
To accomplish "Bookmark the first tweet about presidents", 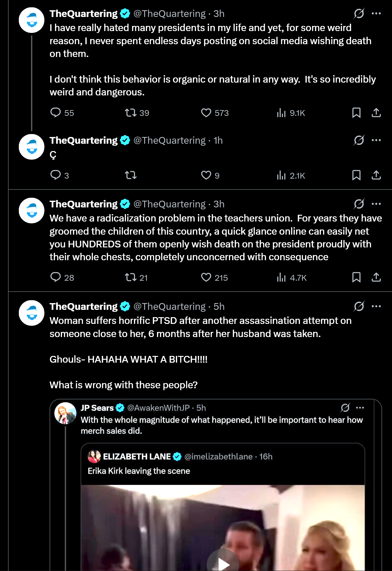I will tap(356, 113).
